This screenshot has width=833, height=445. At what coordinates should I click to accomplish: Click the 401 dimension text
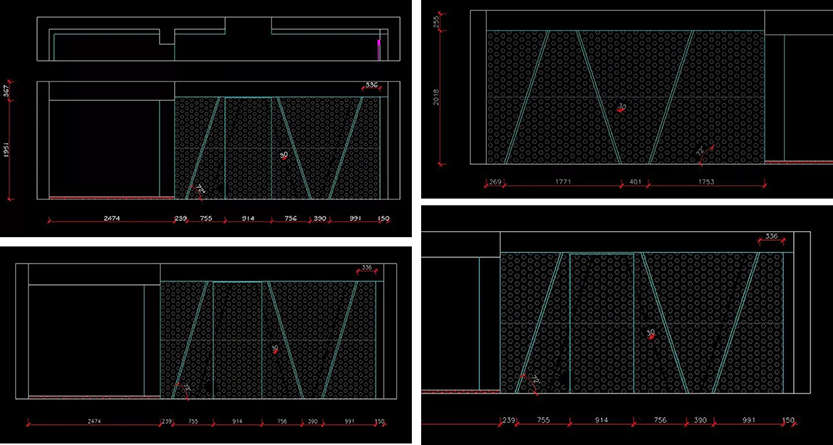[x=634, y=183]
